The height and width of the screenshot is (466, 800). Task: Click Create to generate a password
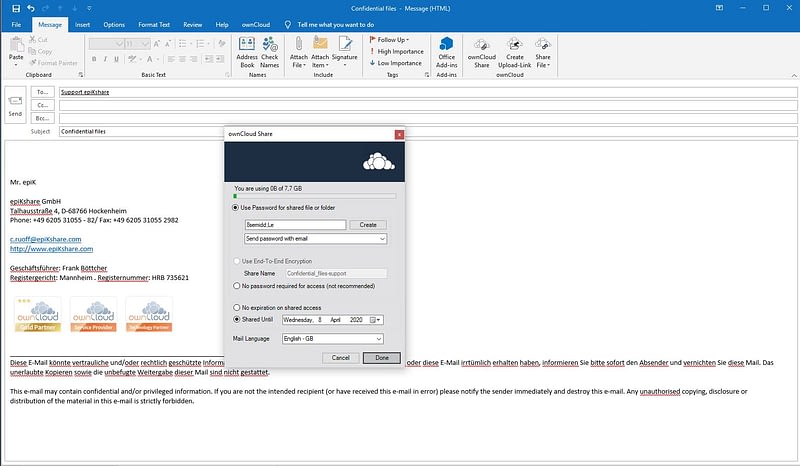[x=368, y=225]
